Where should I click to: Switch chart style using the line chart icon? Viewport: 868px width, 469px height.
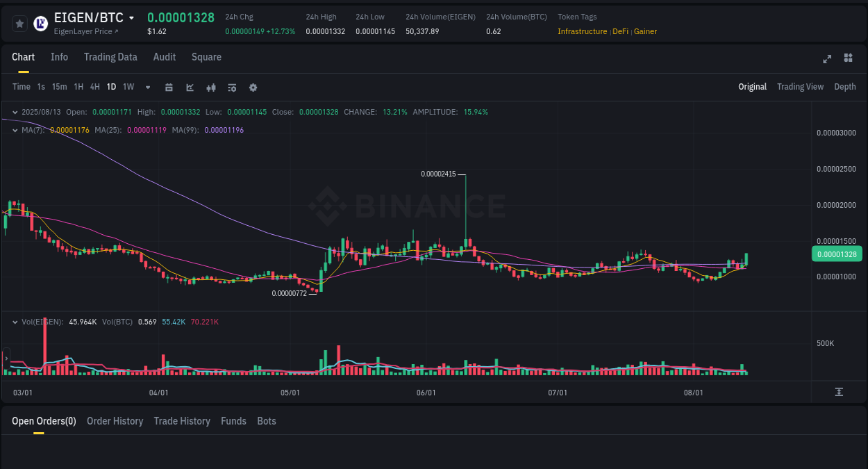(190, 87)
